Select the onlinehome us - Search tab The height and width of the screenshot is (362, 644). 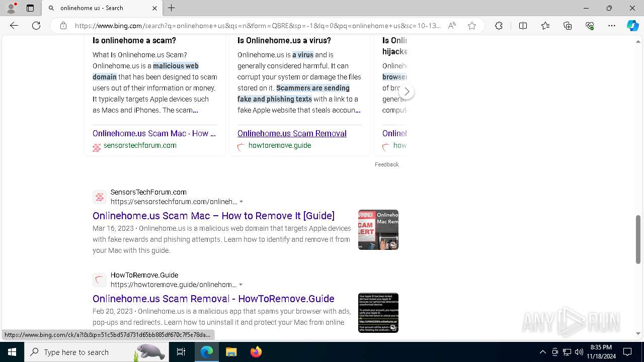coord(102,8)
